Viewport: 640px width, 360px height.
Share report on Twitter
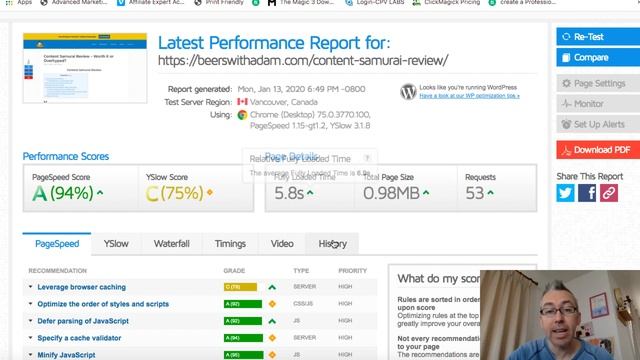pyautogui.click(x=565, y=193)
